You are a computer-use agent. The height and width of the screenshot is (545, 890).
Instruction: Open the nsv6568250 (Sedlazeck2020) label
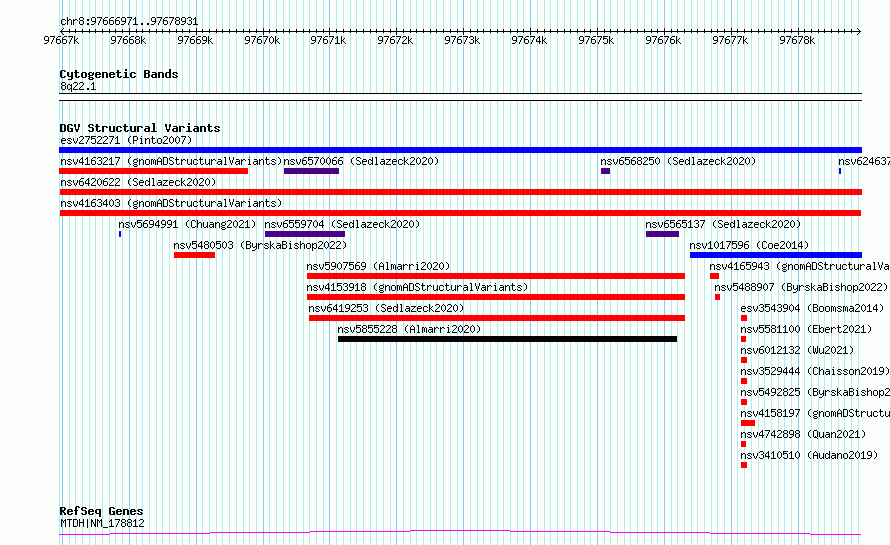click(678, 161)
